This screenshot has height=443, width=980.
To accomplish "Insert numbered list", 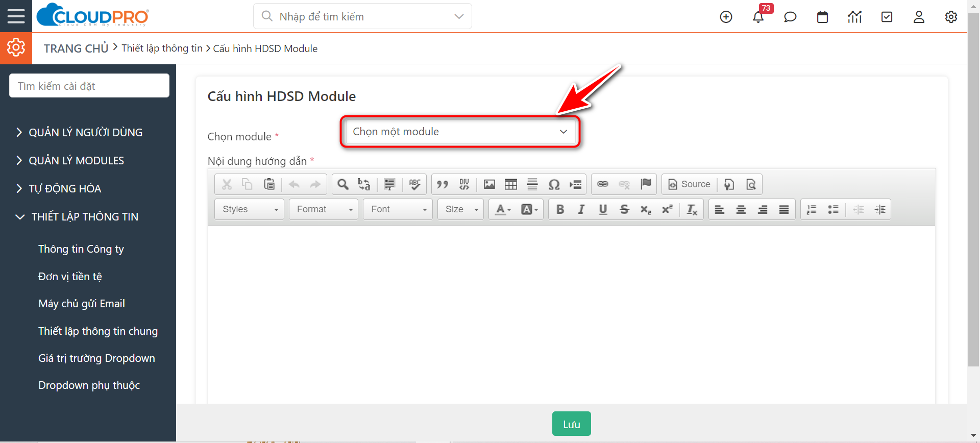I will [x=812, y=209].
